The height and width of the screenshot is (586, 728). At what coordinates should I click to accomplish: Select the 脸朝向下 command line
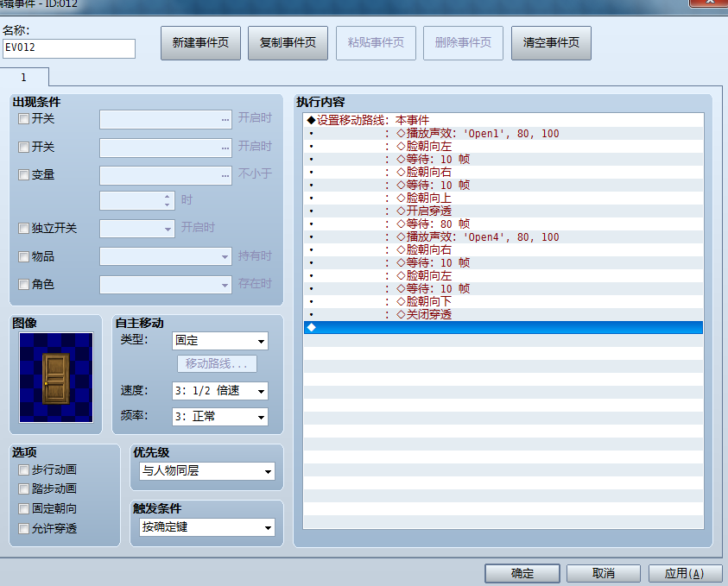[503, 301]
